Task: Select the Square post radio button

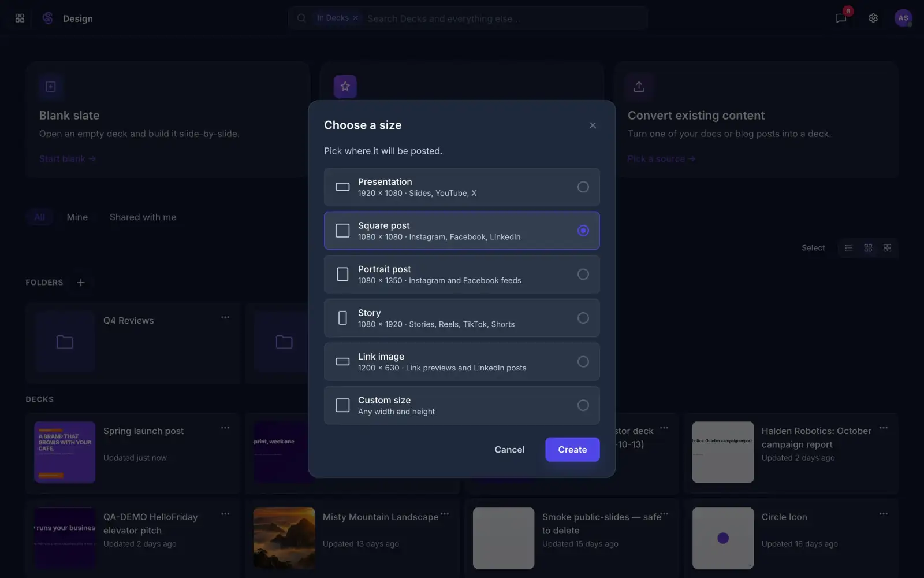Action: [x=583, y=231]
